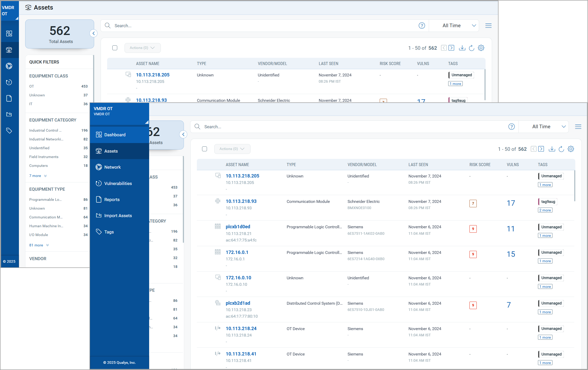
Task: Toggle select-all checkbox in top window
Action: (115, 48)
